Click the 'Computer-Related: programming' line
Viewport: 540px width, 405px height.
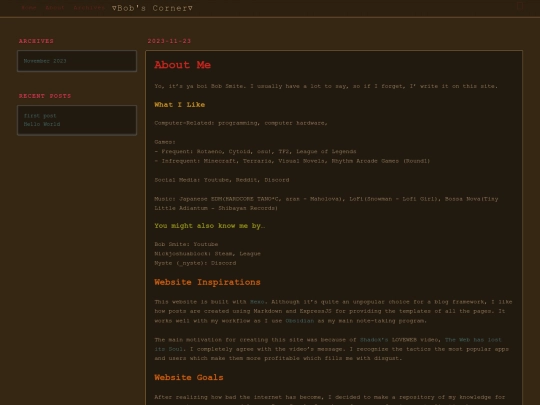(x=241, y=123)
